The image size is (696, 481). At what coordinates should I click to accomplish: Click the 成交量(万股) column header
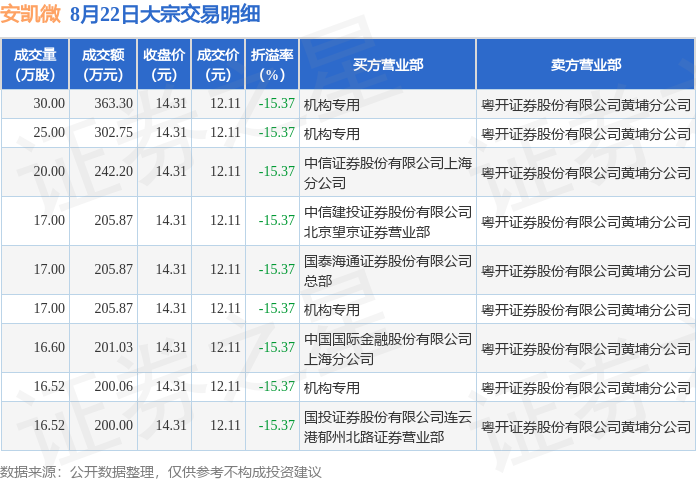coord(35,64)
